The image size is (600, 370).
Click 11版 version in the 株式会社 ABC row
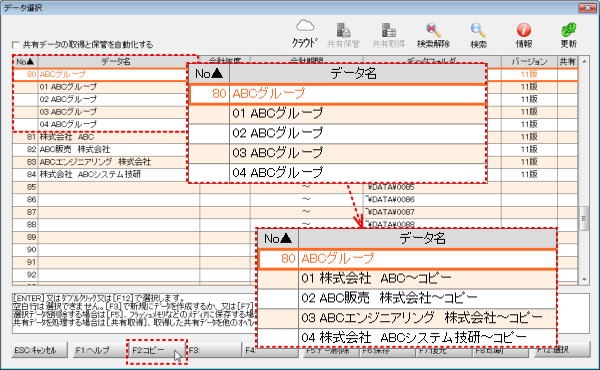[x=529, y=137]
